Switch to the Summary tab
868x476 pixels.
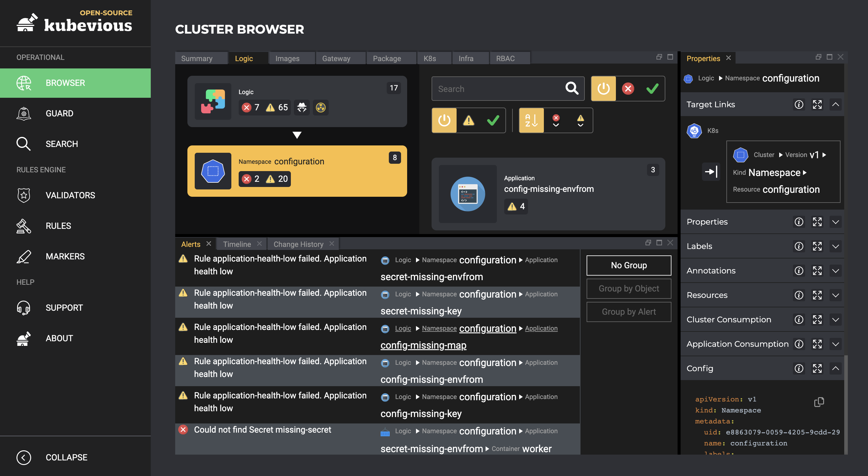[201, 58]
